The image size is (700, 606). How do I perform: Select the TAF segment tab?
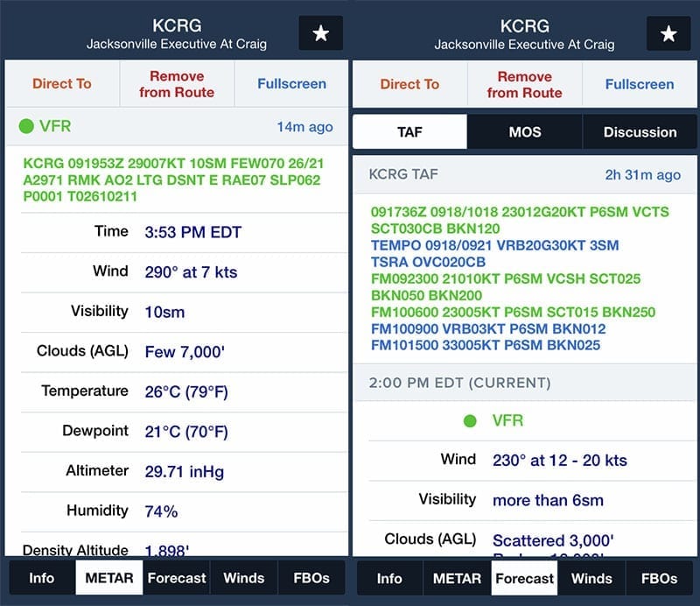click(409, 132)
